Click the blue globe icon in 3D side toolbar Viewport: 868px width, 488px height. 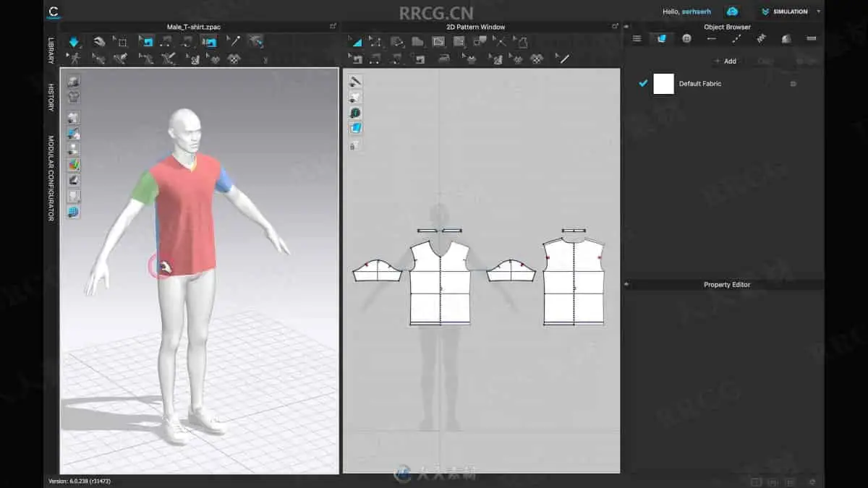(73, 212)
